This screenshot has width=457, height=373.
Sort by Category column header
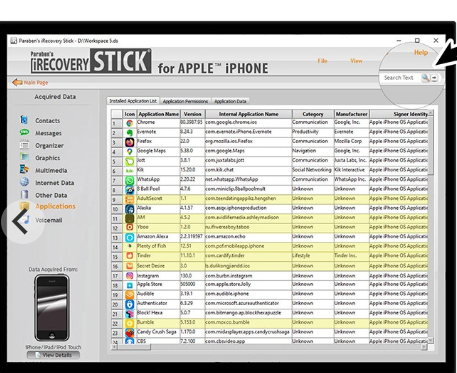(313, 114)
